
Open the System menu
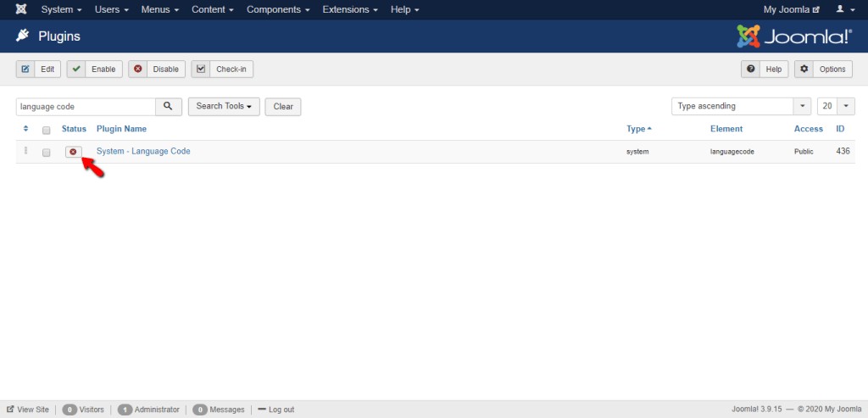61,9
